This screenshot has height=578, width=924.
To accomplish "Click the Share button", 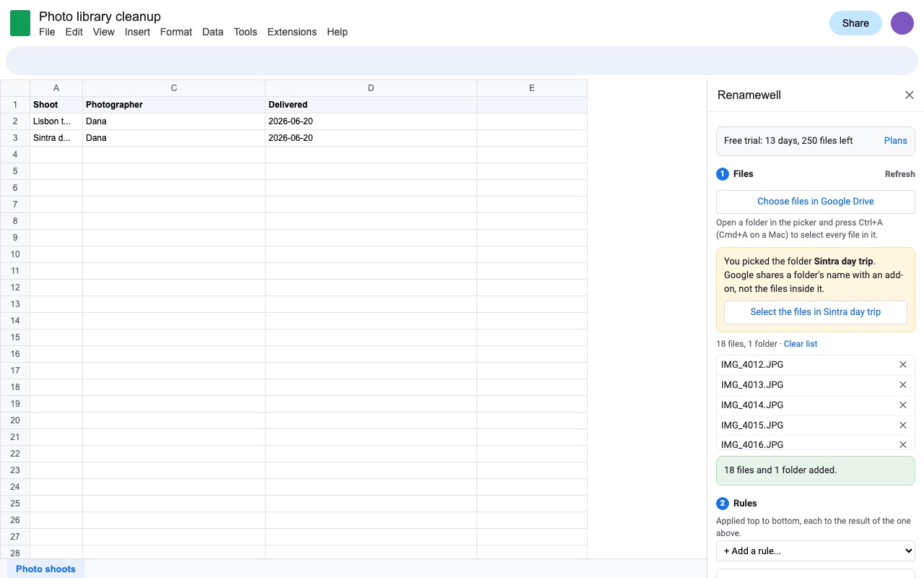I will click(855, 23).
